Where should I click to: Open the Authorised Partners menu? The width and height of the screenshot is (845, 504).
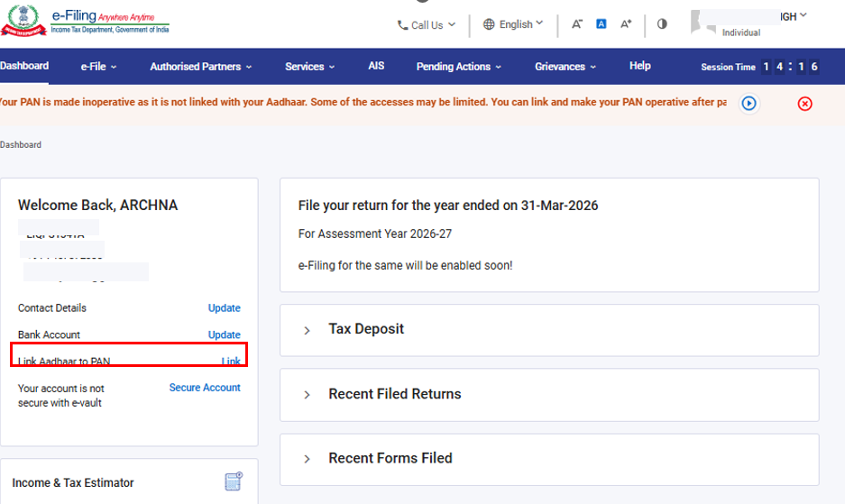pyautogui.click(x=200, y=67)
